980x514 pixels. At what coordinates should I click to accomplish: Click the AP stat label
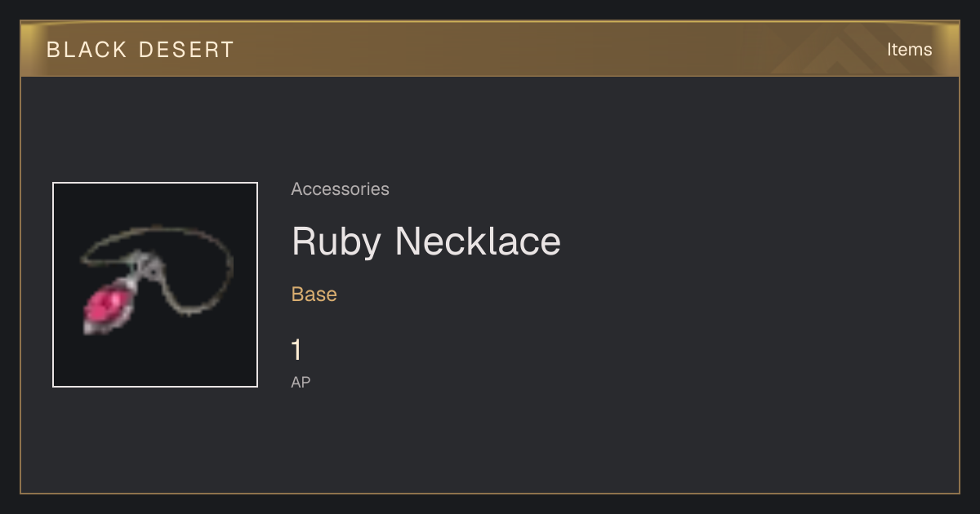click(x=301, y=382)
